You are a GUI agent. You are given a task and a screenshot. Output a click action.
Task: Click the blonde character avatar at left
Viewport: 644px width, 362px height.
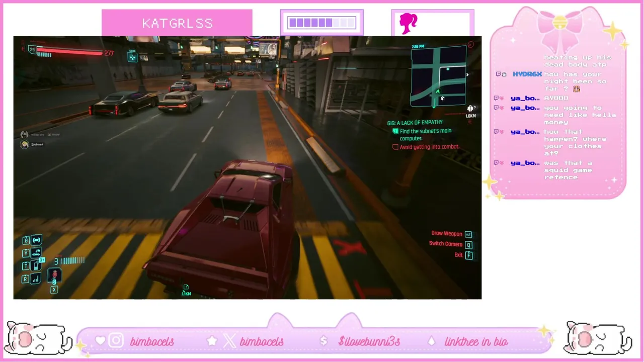[x=24, y=145]
